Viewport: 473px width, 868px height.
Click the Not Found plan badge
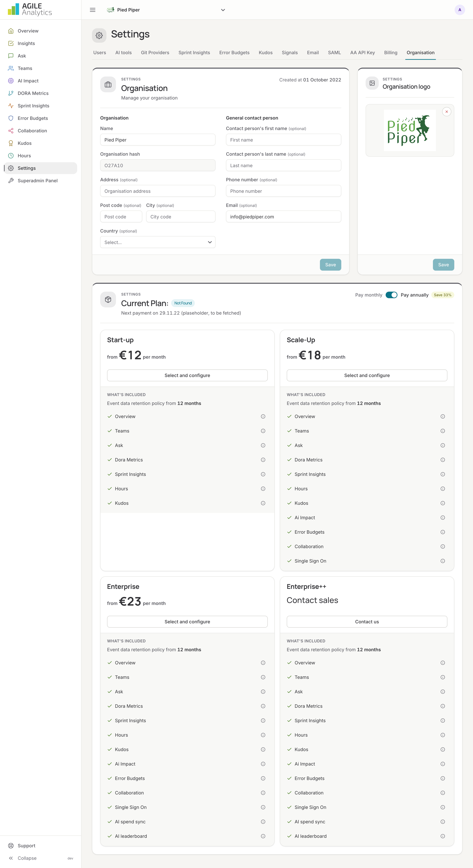183,303
